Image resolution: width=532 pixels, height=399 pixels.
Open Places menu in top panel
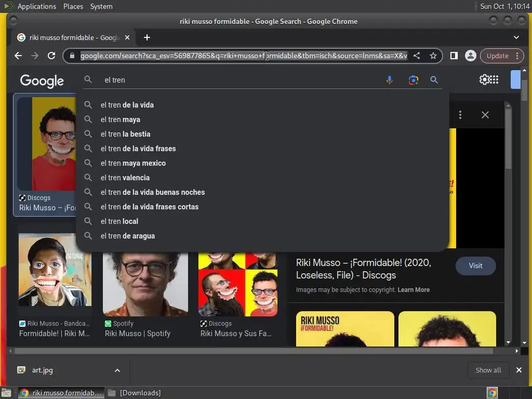(73, 6)
